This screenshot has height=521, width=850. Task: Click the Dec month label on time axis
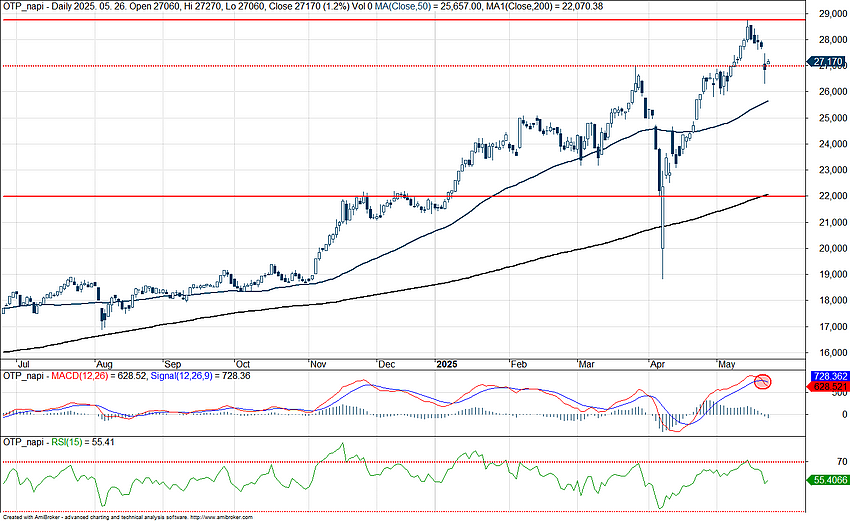387,364
